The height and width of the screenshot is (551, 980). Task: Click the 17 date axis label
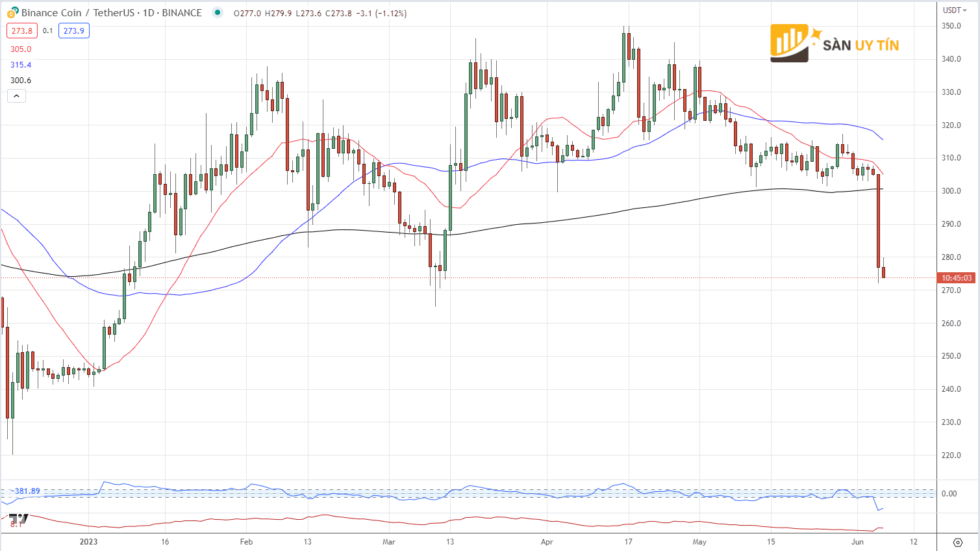click(x=628, y=542)
